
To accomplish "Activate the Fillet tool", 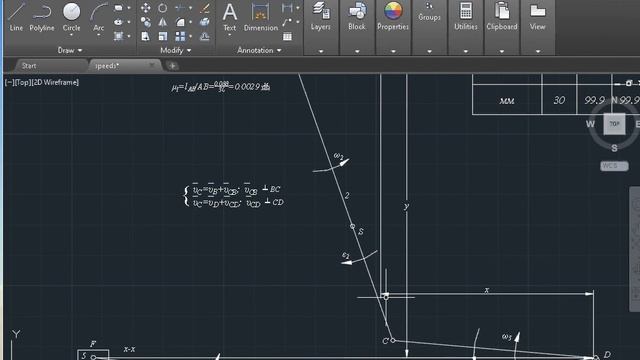I will (180, 22).
